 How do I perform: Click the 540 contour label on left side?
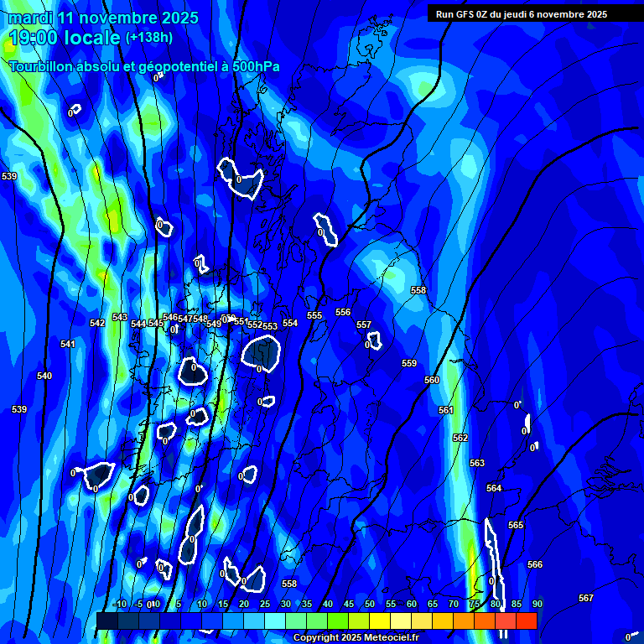44,376
